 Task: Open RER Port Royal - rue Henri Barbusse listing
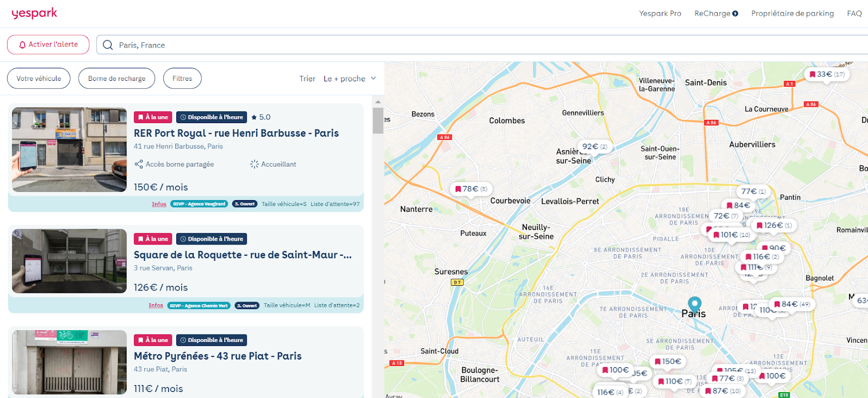point(236,133)
